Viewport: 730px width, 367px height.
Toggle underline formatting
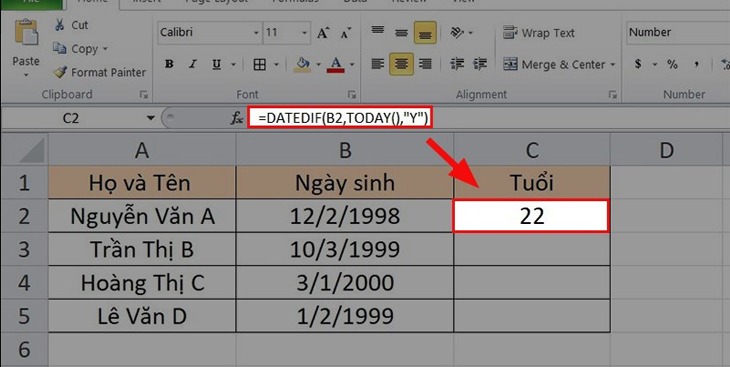(216, 64)
